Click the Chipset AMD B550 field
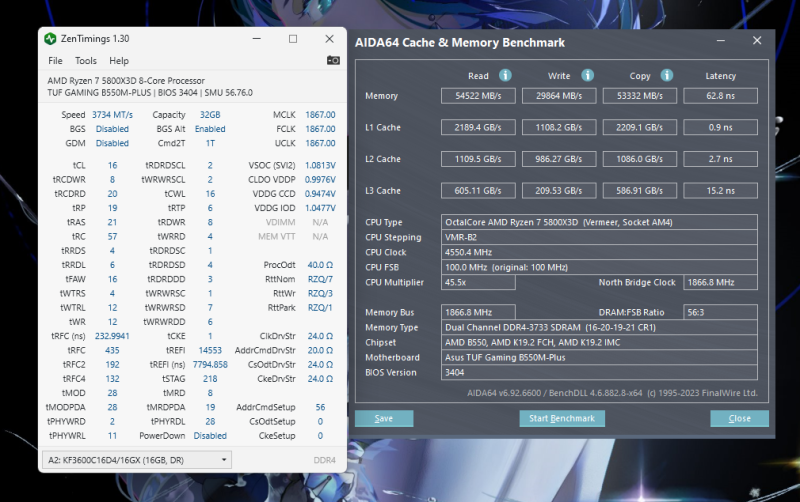 point(599,342)
